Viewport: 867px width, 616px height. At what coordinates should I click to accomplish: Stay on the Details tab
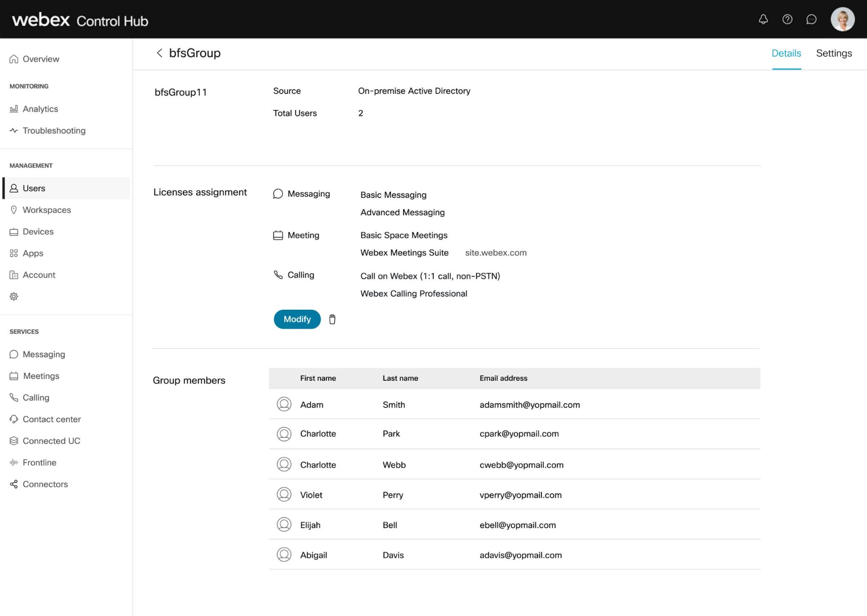coord(786,53)
